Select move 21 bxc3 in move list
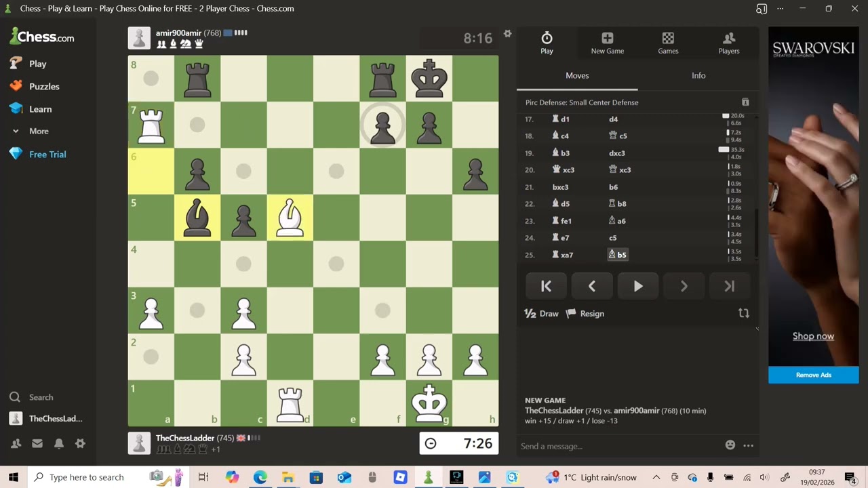 pyautogui.click(x=560, y=187)
